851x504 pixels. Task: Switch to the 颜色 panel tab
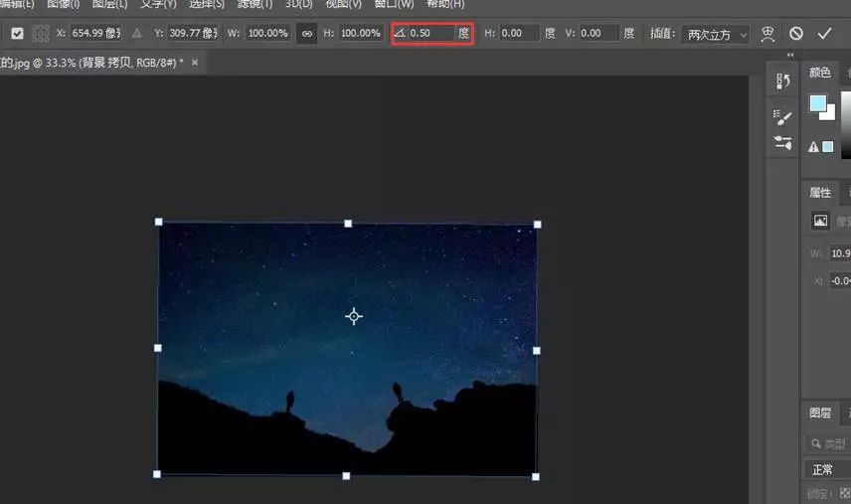click(x=819, y=73)
